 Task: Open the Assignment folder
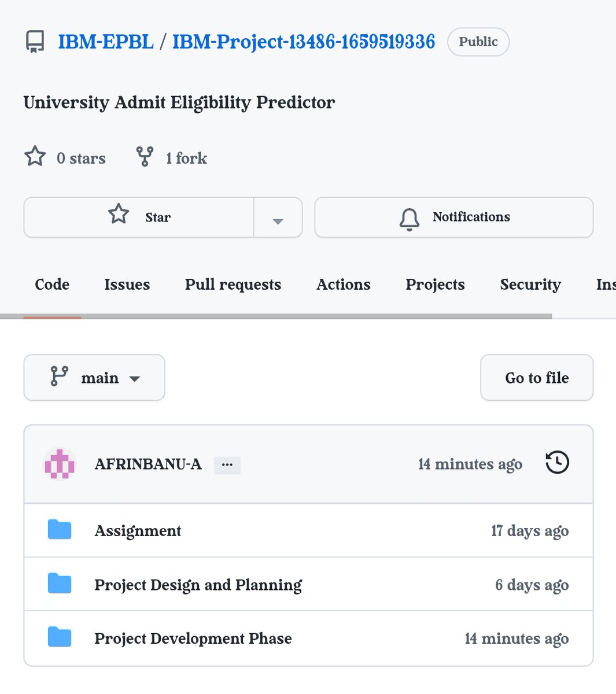click(x=138, y=531)
